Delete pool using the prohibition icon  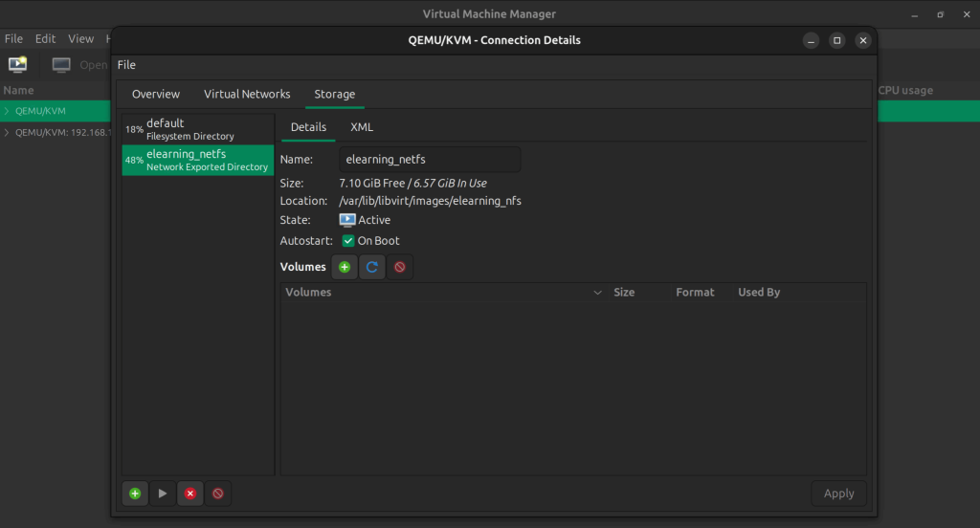click(x=217, y=494)
